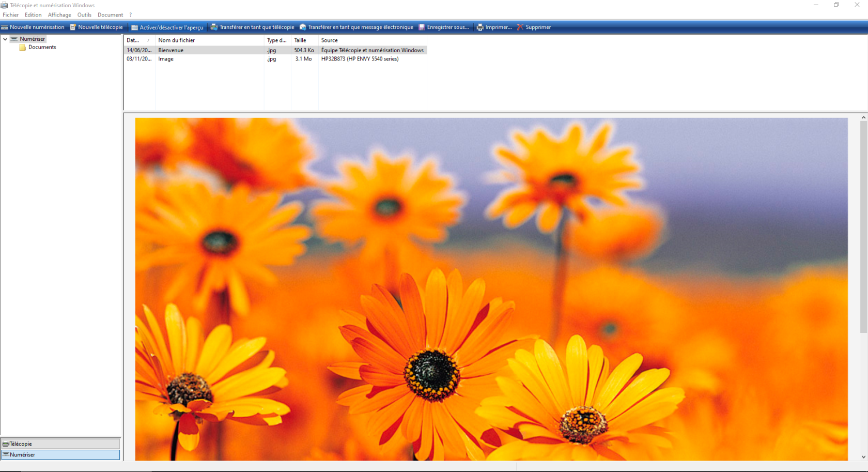Sort by the Dat... column header
Image resolution: width=868 pixels, height=472 pixels.
click(x=139, y=40)
